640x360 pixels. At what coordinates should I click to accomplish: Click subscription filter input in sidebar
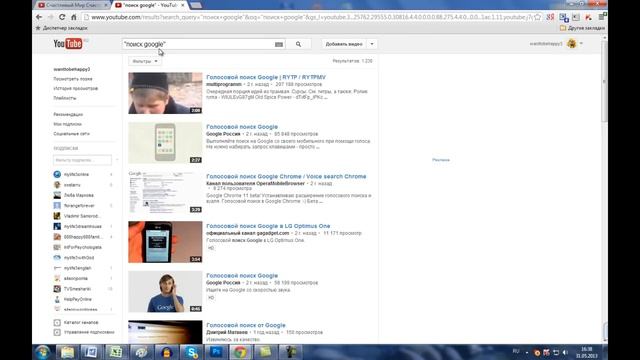click(x=82, y=160)
